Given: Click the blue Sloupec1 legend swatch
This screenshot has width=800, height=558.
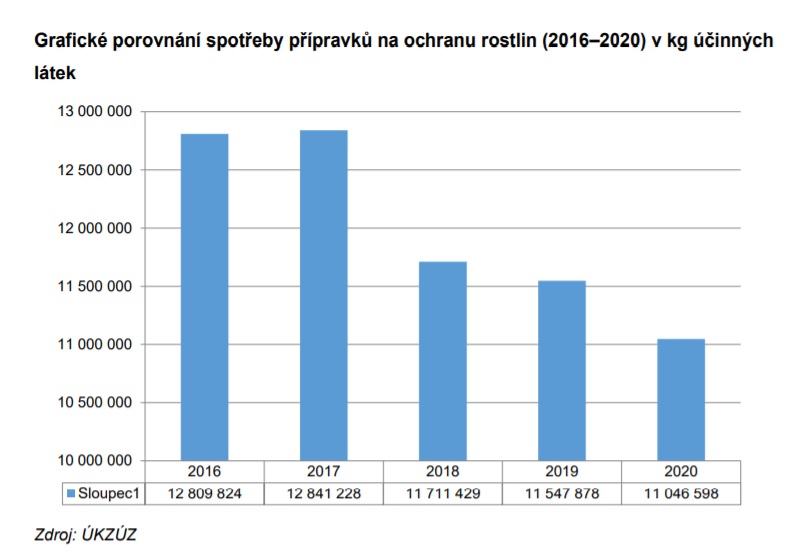Looking at the screenshot, I should point(71,494).
